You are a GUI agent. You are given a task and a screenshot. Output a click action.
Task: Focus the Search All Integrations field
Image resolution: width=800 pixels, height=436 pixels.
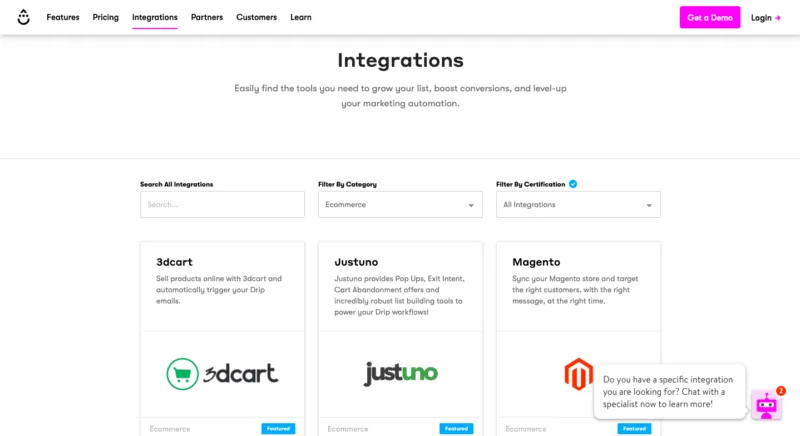(x=222, y=204)
